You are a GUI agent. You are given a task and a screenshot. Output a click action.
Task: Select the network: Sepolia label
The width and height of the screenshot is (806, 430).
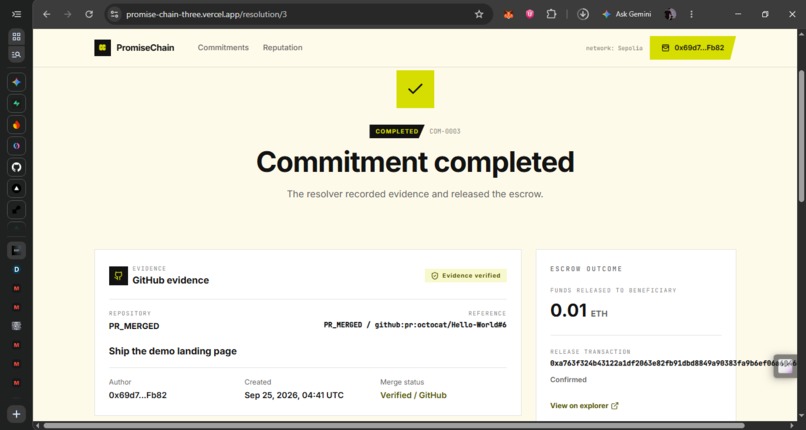(x=614, y=48)
